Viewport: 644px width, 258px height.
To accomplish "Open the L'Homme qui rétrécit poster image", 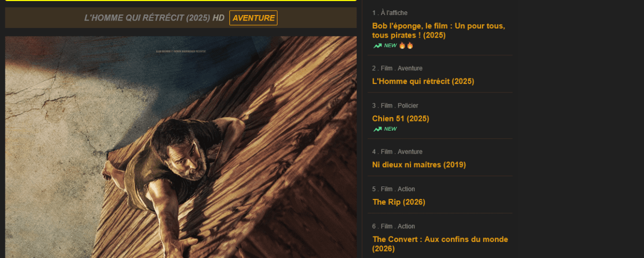I will 181,147.
